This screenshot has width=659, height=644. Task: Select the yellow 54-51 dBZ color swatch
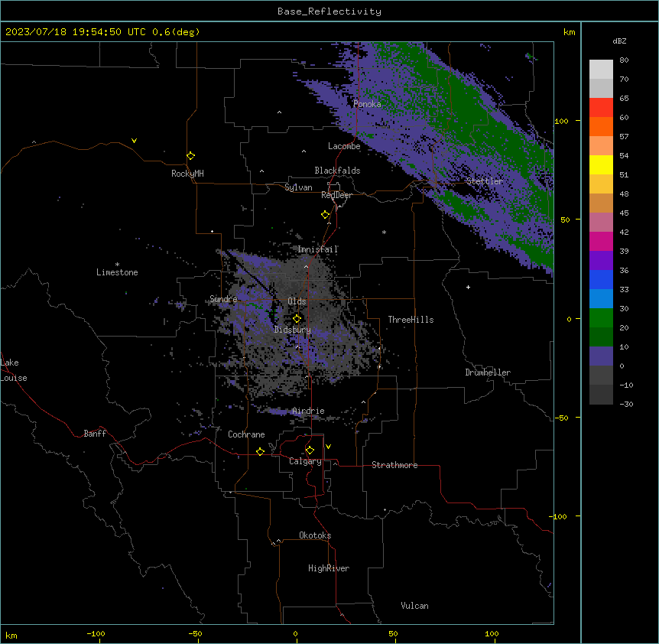[601, 164]
